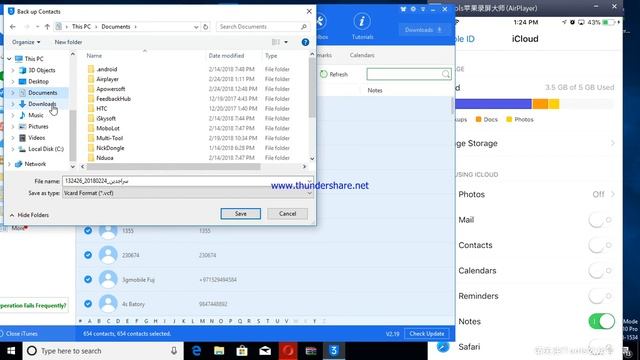Open Microsoft Store from taskbar

pyautogui.click(x=242, y=351)
